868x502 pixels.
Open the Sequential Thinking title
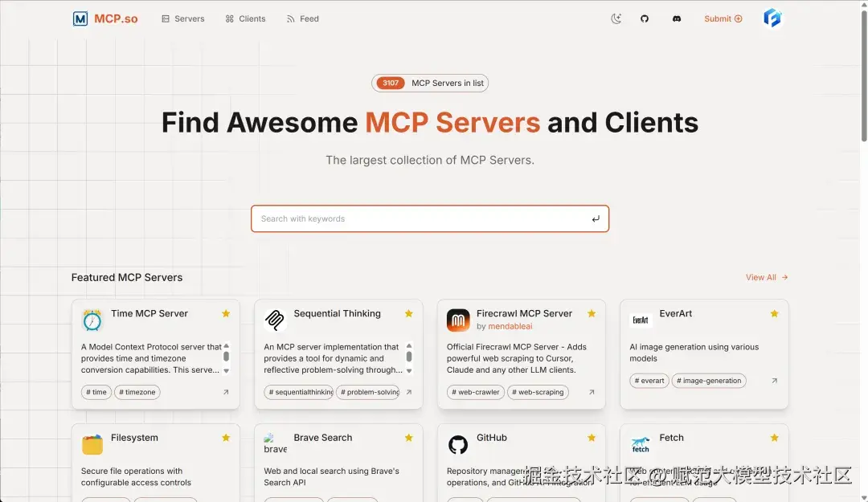tap(337, 313)
